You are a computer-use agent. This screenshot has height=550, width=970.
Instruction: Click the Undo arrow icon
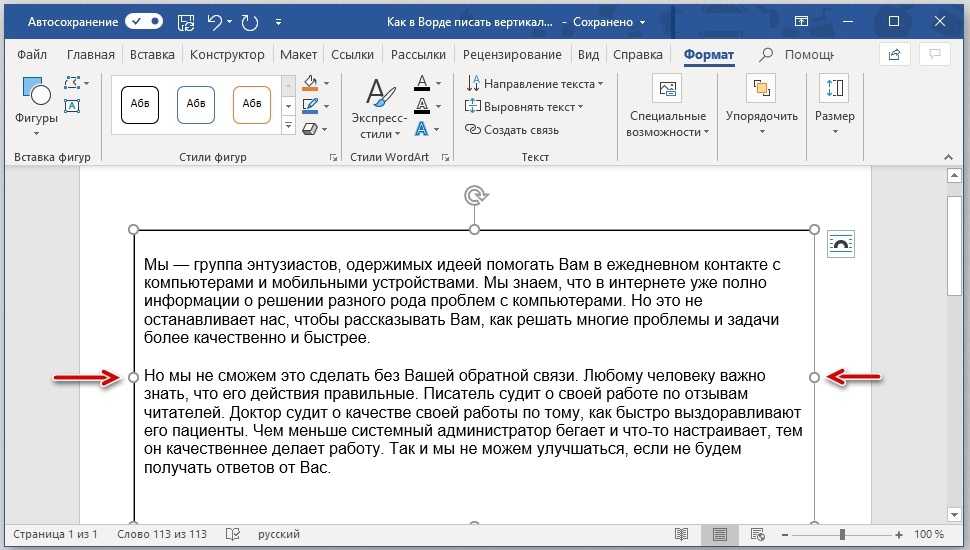pyautogui.click(x=214, y=21)
